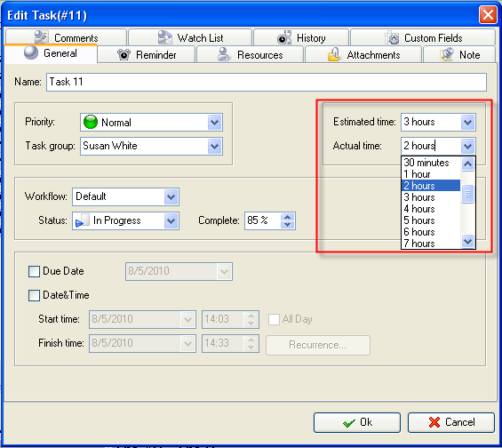
Task: Collapse the Actual time dropdown arrow
Action: coord(467,147)
